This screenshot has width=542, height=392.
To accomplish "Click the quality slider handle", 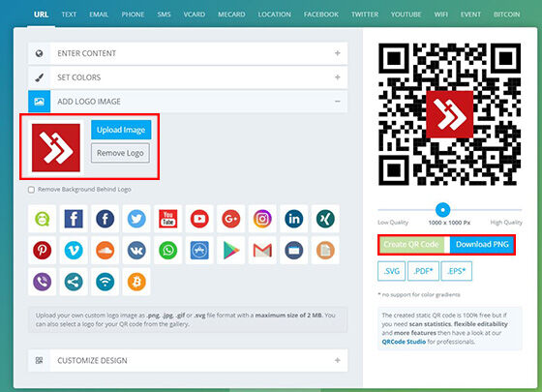I will tap(443, 209).
